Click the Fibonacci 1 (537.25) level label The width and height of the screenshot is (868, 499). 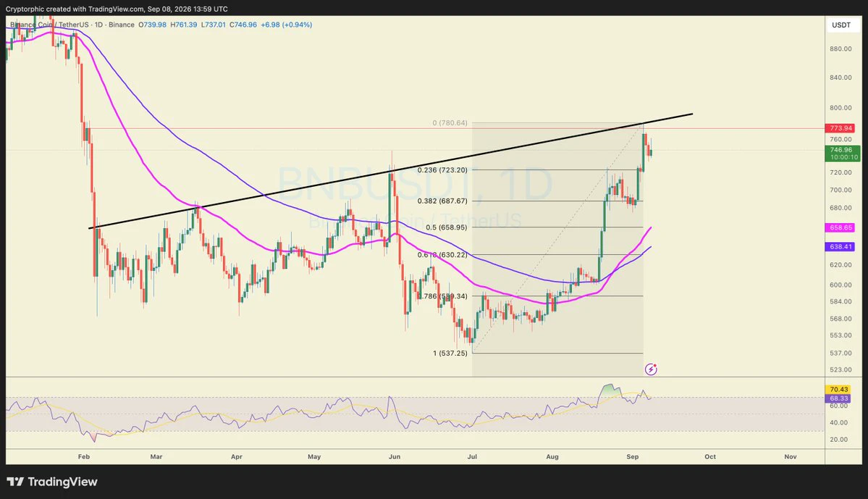point(450,353)
